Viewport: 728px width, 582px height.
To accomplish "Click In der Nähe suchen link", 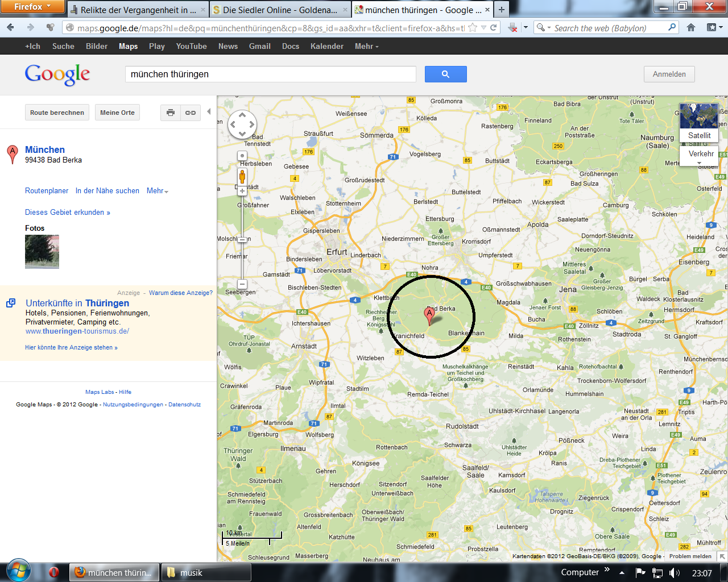I will tap(107, 191).
